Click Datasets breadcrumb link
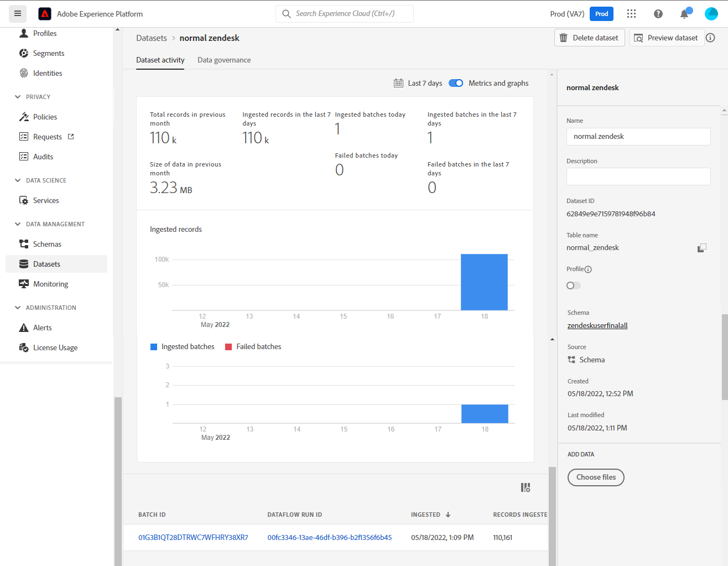The width and height of the screenshot is (728, 566). click(152, 38)
